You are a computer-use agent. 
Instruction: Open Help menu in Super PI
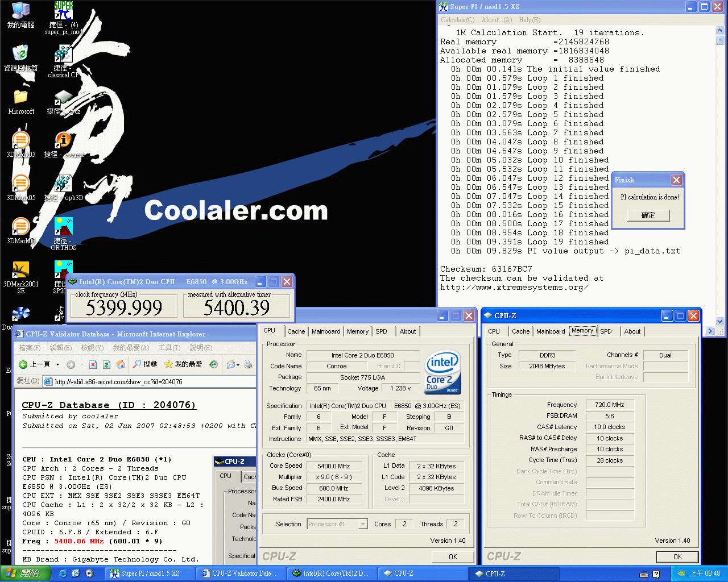click(529, 20)
